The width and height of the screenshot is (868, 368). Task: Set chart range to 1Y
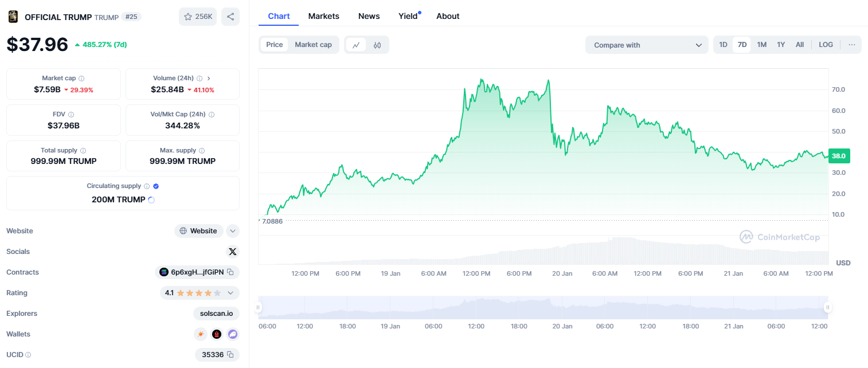click(x=781, y=45)
